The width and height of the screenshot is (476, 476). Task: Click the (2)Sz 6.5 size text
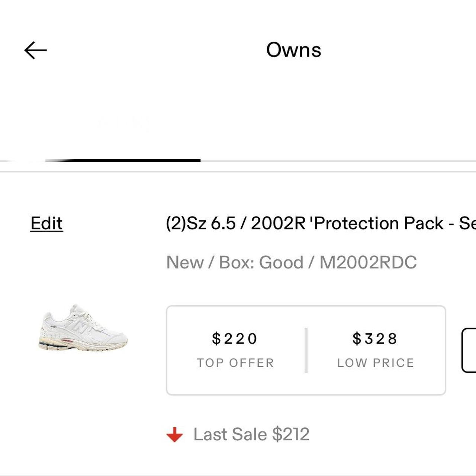[x=201, y=223]
